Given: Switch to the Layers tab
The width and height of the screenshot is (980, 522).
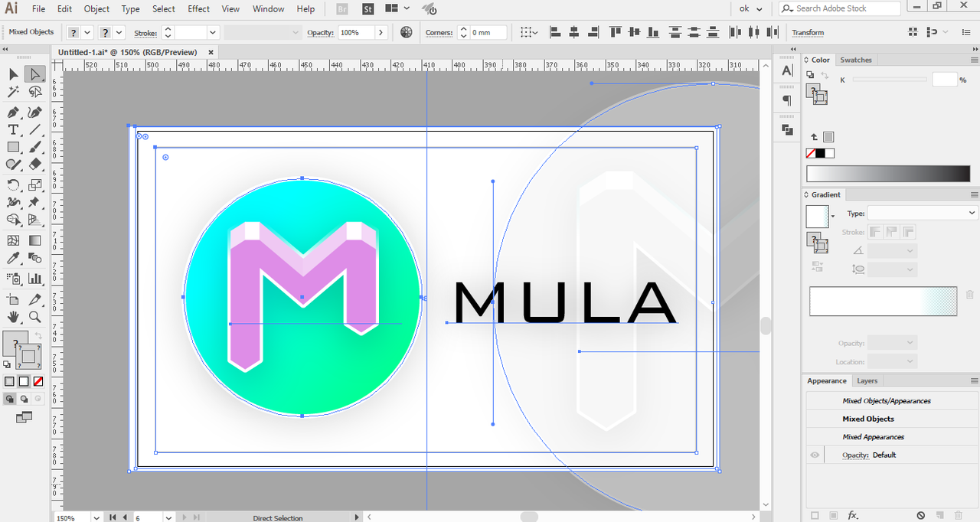Looking at the screenshot, I should click(867, 380).
